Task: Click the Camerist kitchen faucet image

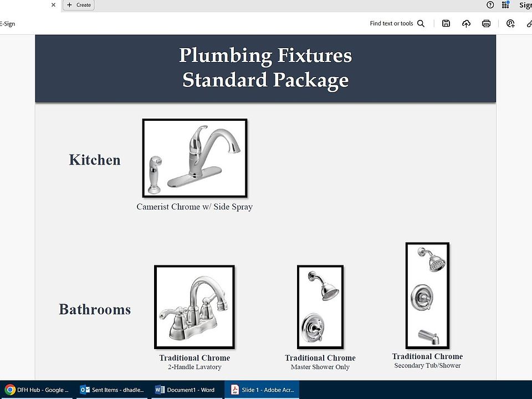Action: [195, 158]
